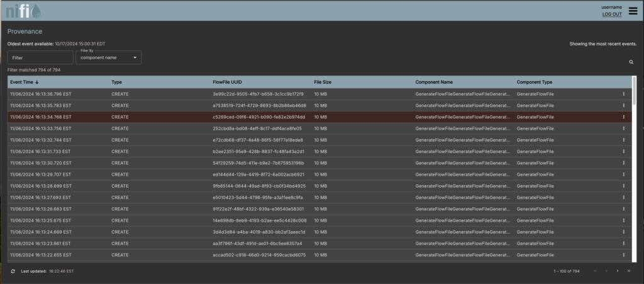
Task: Select UUID 252cbd8a-bd08-4eff-8c17-ddf4ace8fe05
Action: pyautogui.click(x=257, y=128)
